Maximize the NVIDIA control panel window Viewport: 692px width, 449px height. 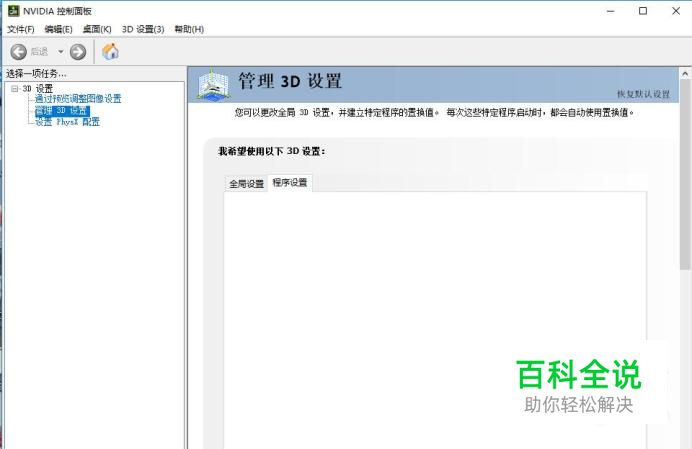pyautogui.click(x=643, y=11)
